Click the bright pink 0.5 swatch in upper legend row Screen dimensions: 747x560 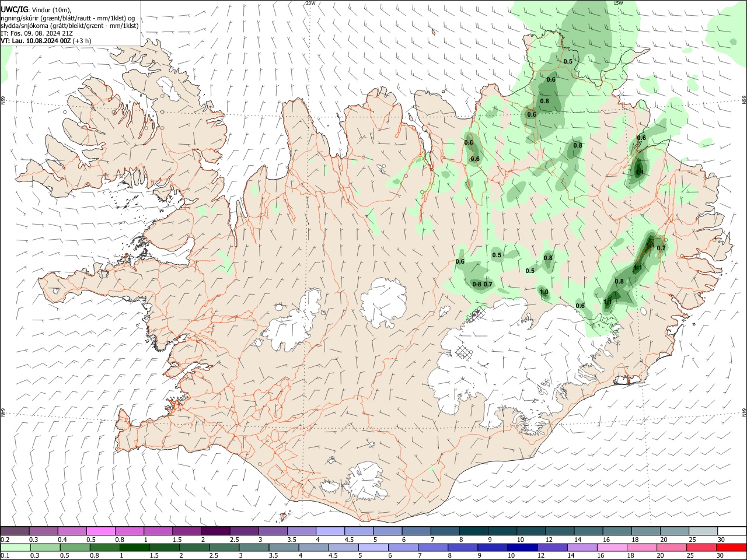pyautogui.click(x=100, y=531)
